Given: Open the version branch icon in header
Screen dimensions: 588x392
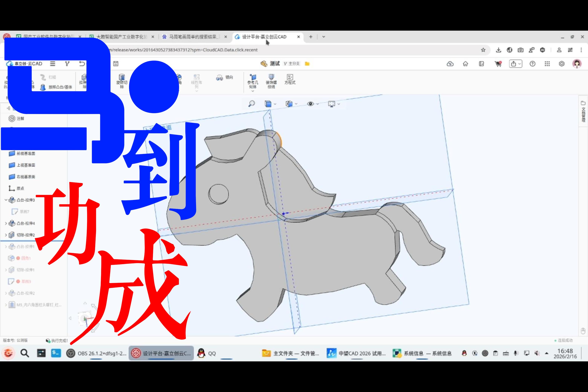Looking at the screenshot, I should click(x=67, y=64).
